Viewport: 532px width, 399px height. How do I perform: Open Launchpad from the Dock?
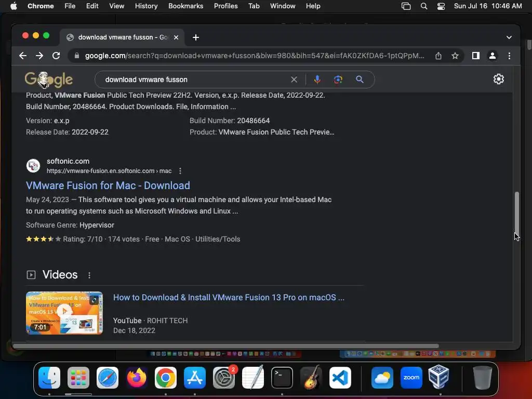(x=78, y=378)
